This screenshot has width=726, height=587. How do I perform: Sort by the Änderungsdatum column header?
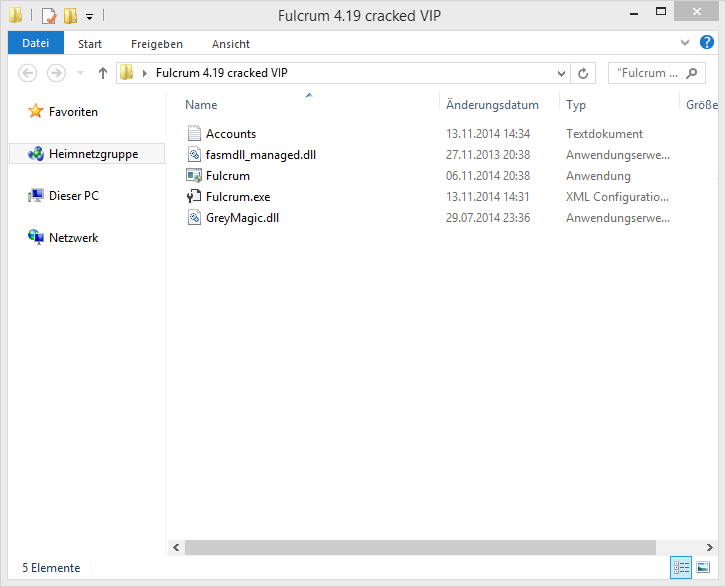pyautogui.click(x=492, y=105)
